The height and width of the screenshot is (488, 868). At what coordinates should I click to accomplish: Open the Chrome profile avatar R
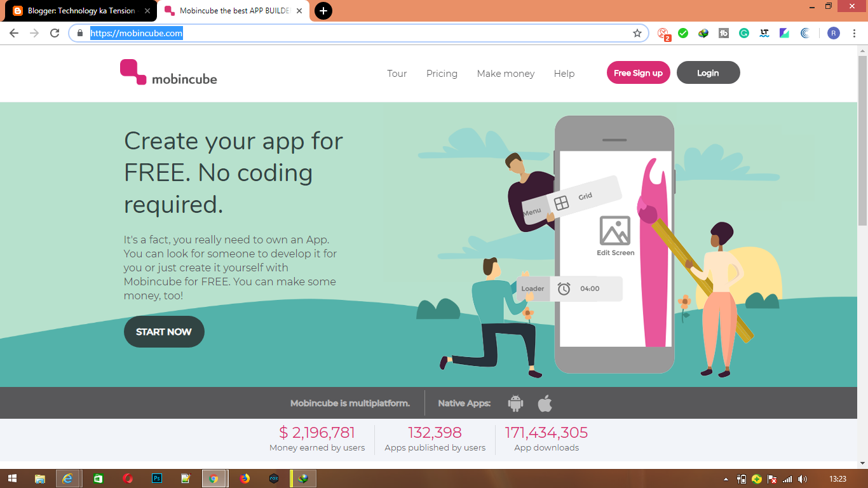[x=833, y=33]
